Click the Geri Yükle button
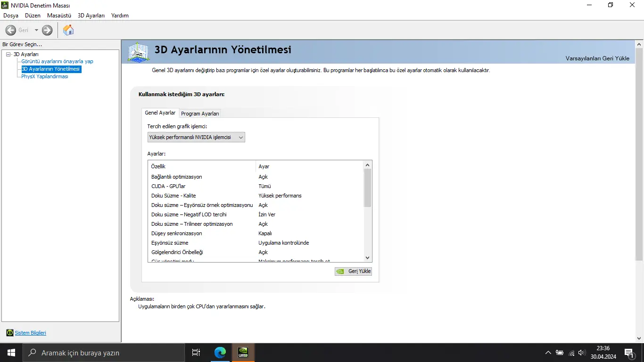 point(354,271)
